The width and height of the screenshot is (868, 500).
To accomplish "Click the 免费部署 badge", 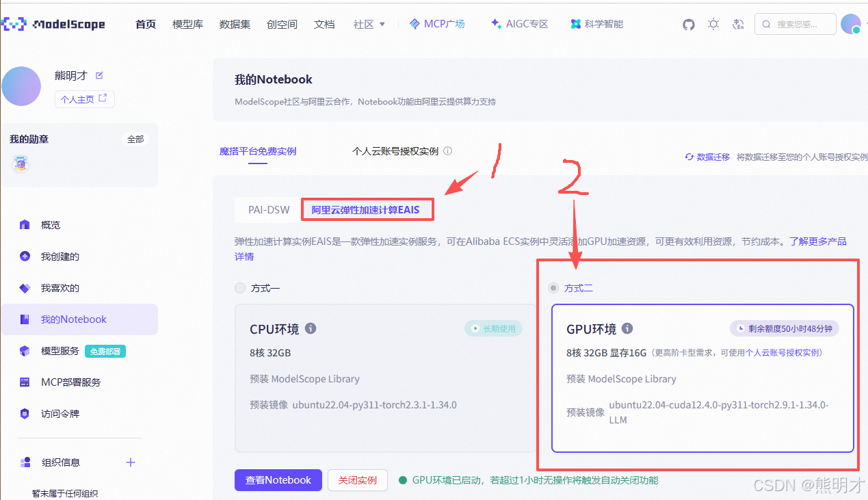I will [x=105, y=351].
